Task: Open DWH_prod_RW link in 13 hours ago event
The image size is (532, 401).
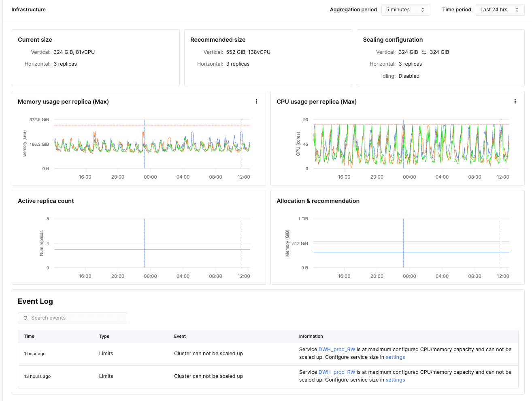Action: pos(336,372)
